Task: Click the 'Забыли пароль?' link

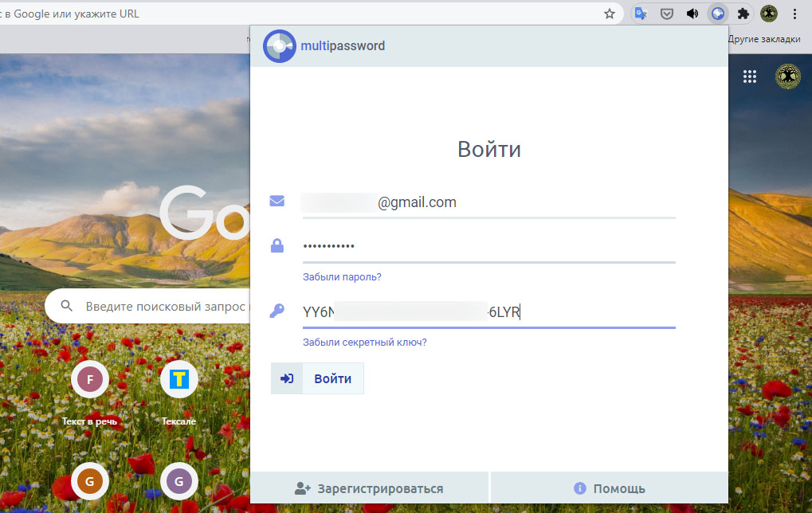Action: [x=342, y=277]
